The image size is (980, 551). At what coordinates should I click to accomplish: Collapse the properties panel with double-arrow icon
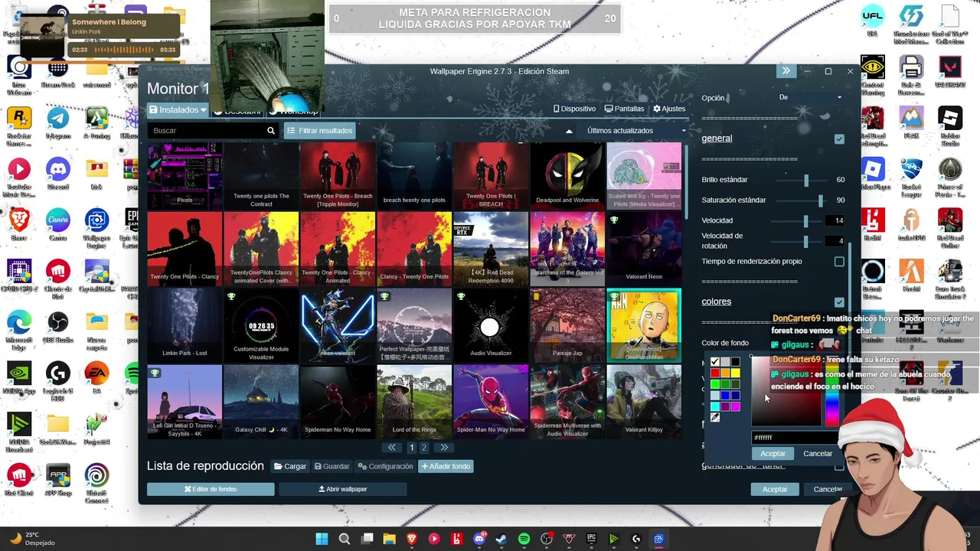tap(786, 71)
